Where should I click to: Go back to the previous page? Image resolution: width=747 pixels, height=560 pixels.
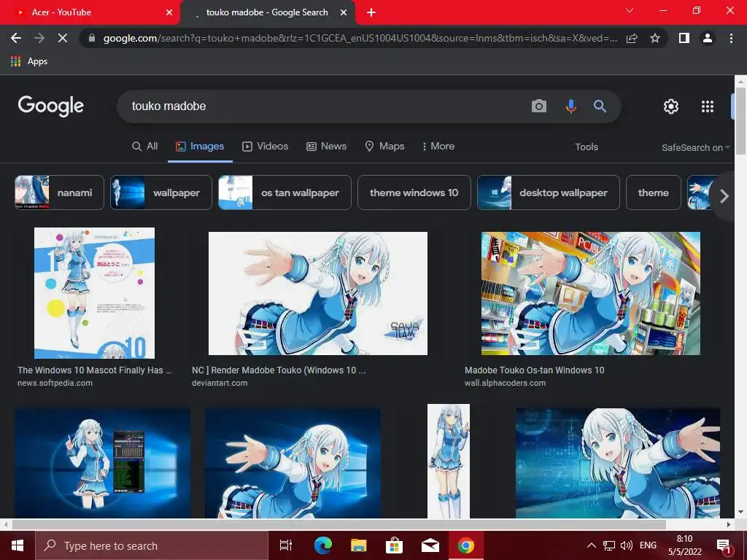16,38
